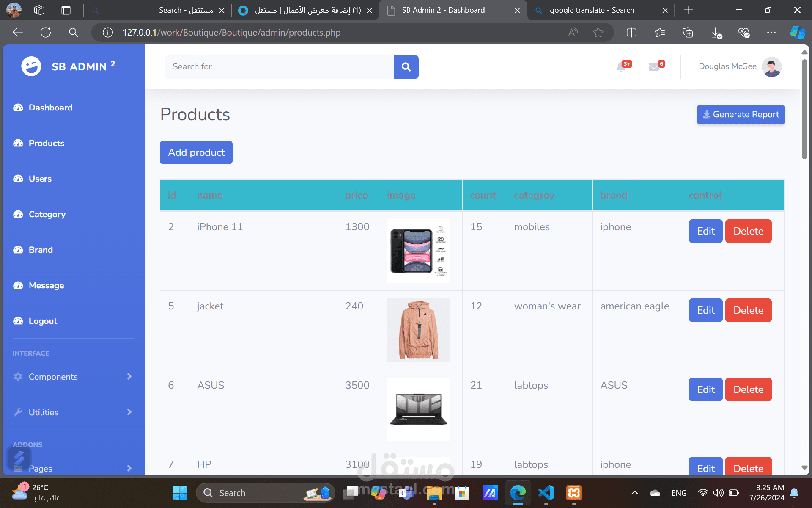Delete the iPhone 11 product
812x508 pixels.
[748, 231]
